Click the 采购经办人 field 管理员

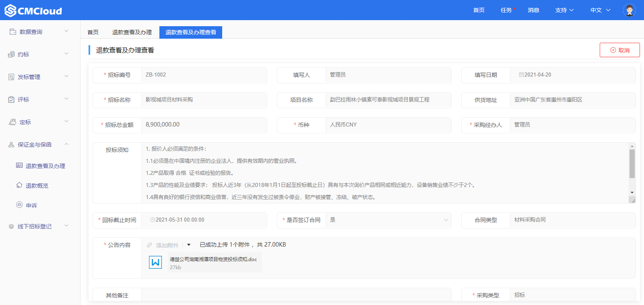pyautogui.click(x=573, y=125)
